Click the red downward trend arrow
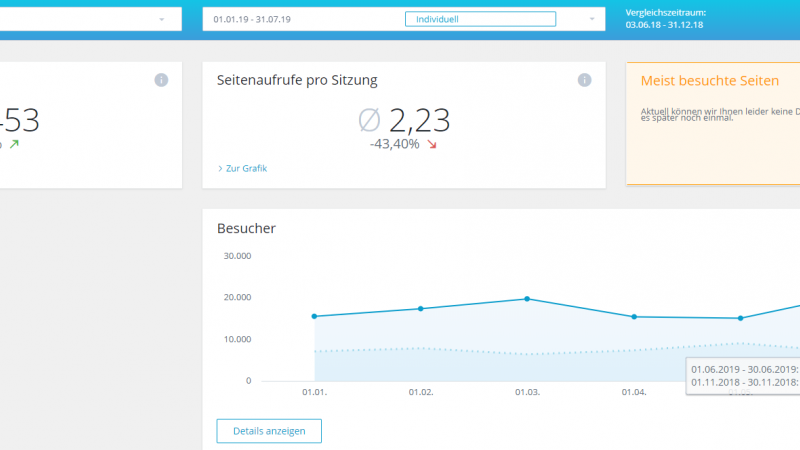The height and width of the screenshot is (450, 800). tap(432, 145)
